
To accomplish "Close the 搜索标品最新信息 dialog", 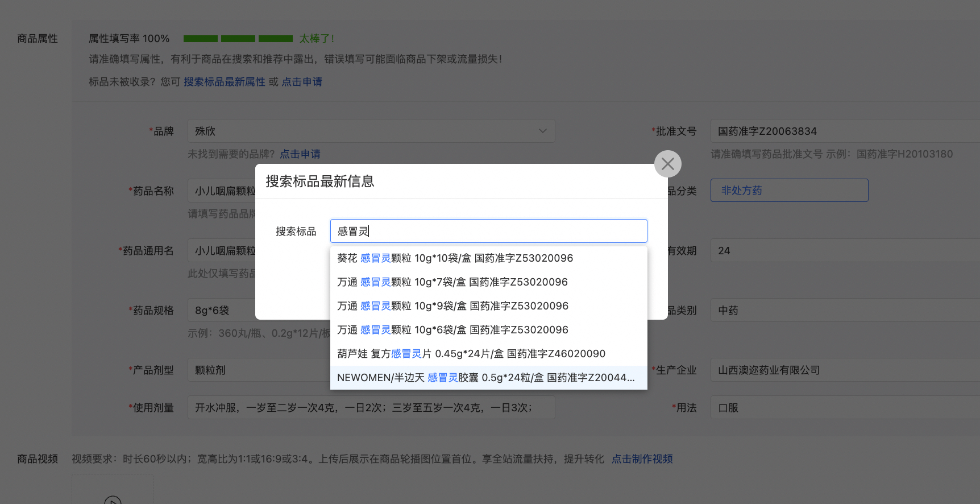I will pos(668,164).
